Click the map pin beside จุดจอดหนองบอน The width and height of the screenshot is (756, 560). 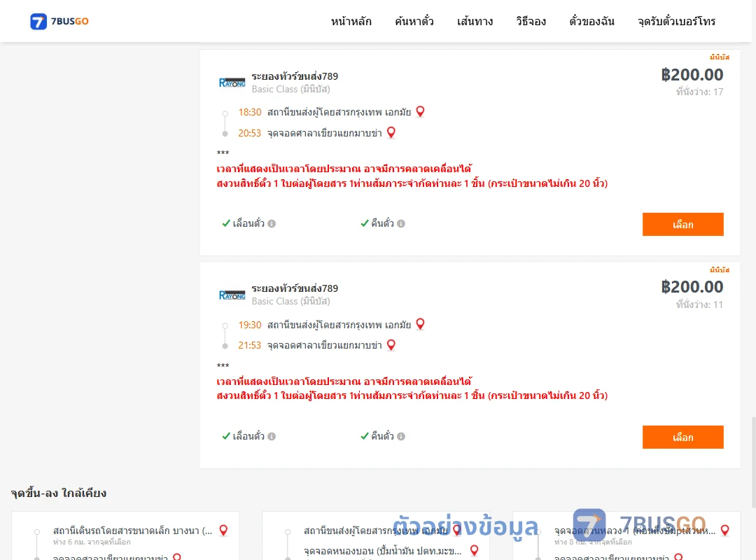(x=475, y=550)
